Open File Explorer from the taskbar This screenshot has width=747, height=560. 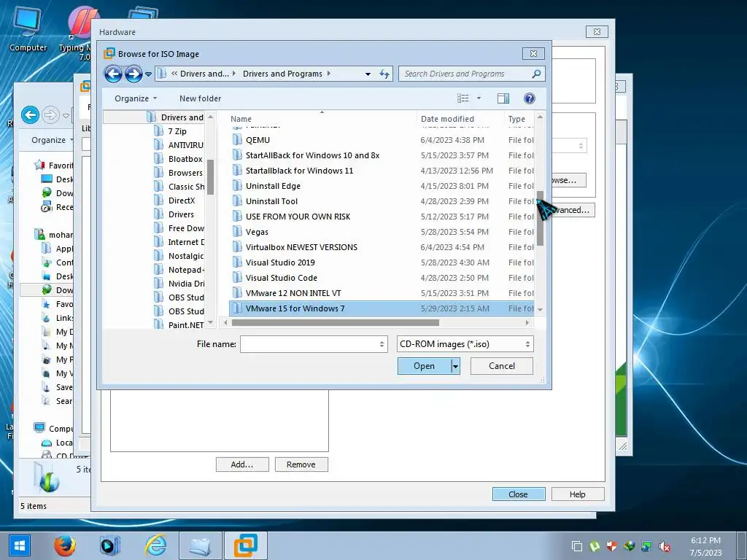pyautogui.click(x=201, y=545)
